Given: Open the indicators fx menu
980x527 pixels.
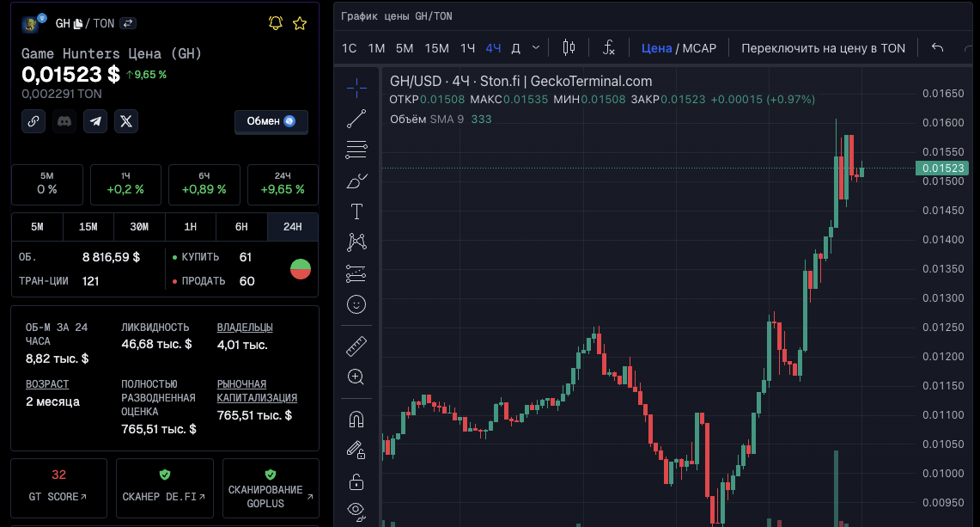Looking at the screenshot, I should pos(608,47).
